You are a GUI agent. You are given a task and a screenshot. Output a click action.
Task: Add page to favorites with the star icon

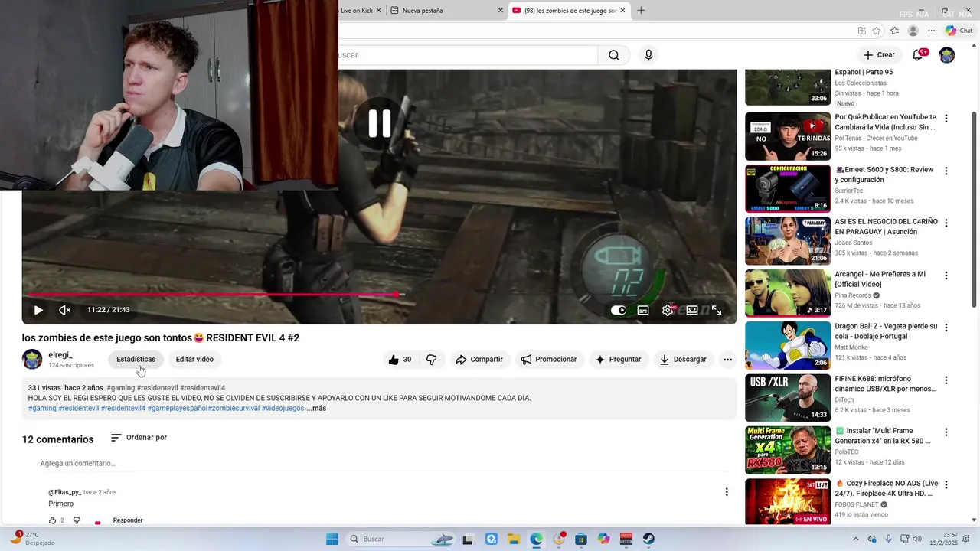(x=877, y=31)
